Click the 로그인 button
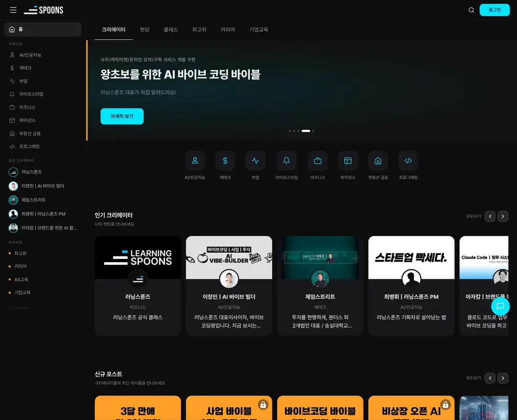This screenshot has height=420, width=517. tap(494, 10)
